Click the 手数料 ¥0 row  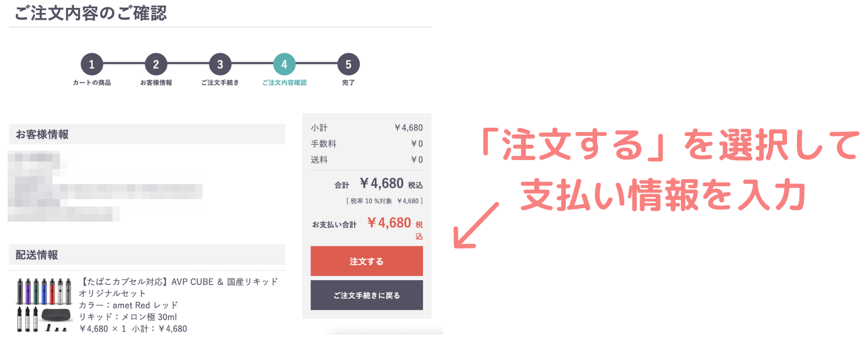(366, 144)
